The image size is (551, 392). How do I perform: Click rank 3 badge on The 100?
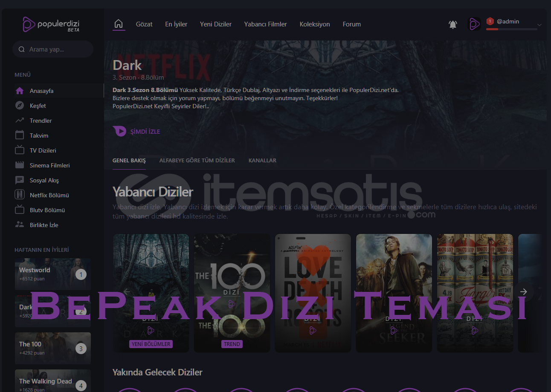click(81, 349)
